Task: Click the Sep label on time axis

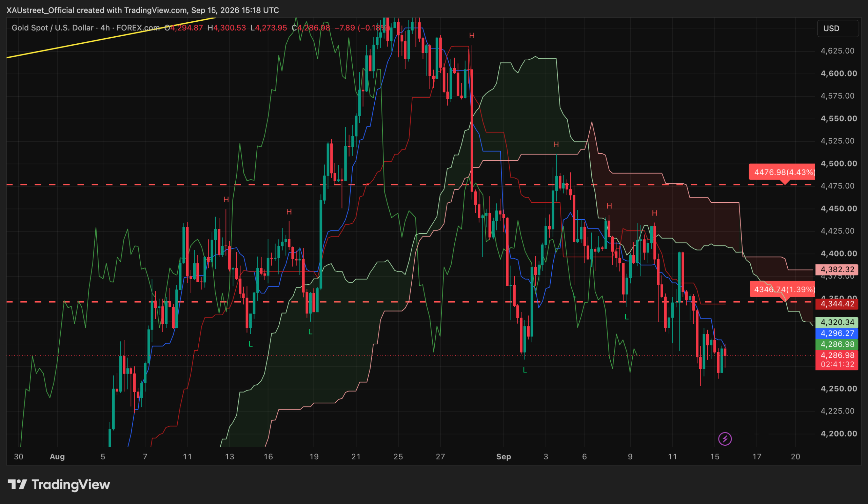Action: [x=503, y=457]
